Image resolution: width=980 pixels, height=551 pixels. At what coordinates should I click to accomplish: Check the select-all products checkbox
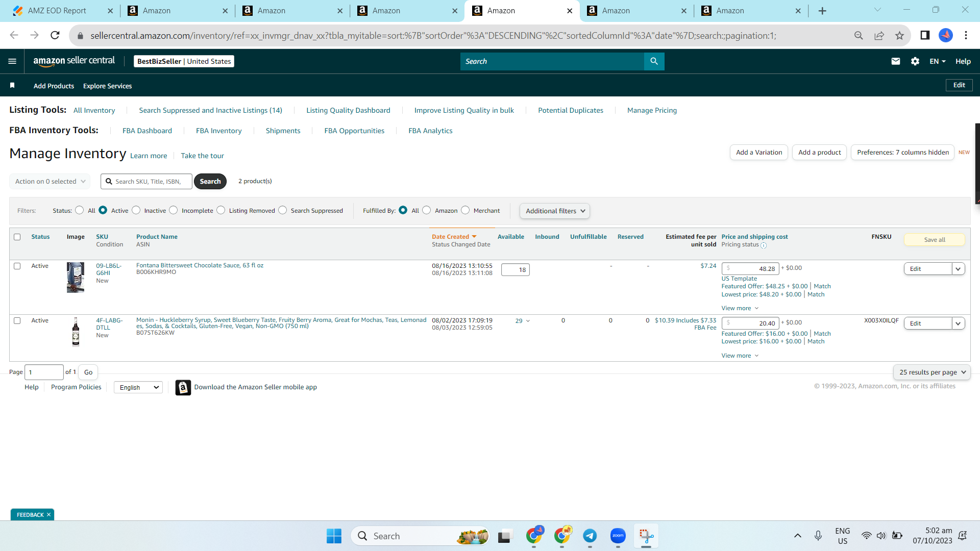(17, 237)
